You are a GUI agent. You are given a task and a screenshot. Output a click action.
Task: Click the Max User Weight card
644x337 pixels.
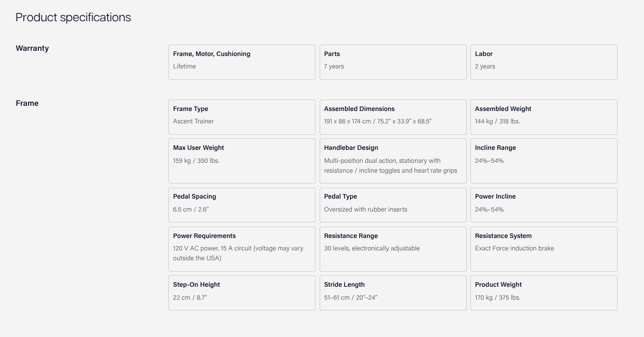[241, 161]
